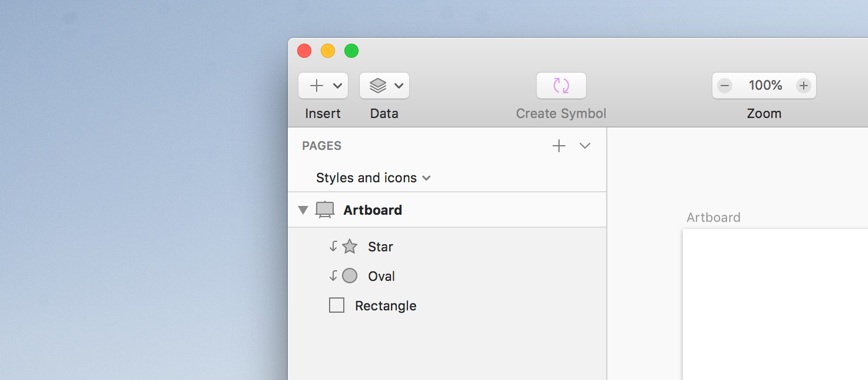The image size is (868, 380).
Task: Click the Insert plus toolbar button
Action: click(x=317, y=86)
